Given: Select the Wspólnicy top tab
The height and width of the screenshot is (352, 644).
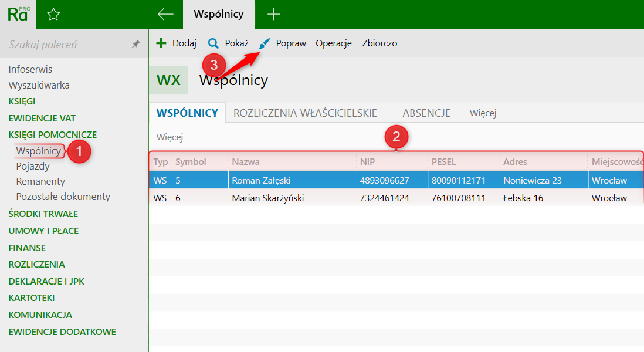Looking at the screenshot, I should (x=219, y=15).
